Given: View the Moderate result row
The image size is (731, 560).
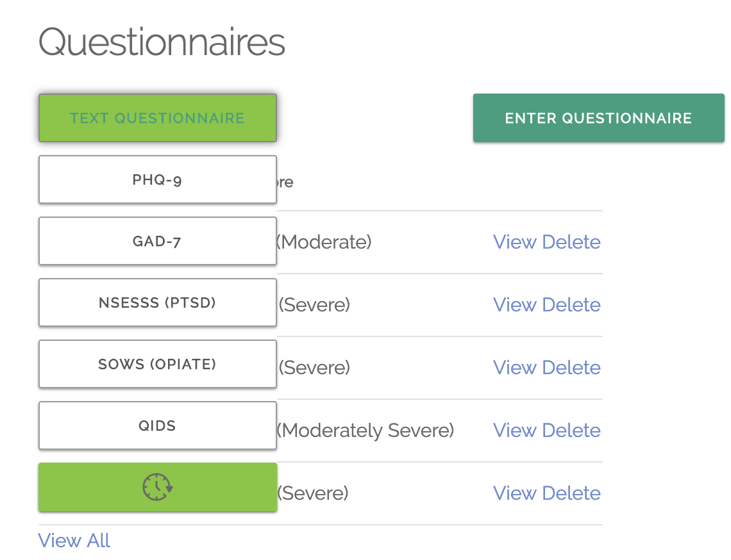Looking at the screenshot, I should (515, 242).
